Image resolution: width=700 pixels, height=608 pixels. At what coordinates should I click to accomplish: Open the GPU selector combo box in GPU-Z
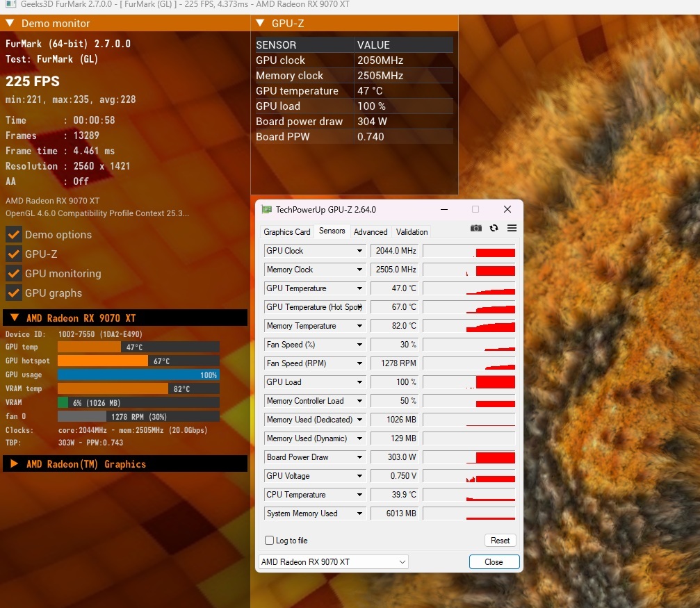[x=334, y=561]
